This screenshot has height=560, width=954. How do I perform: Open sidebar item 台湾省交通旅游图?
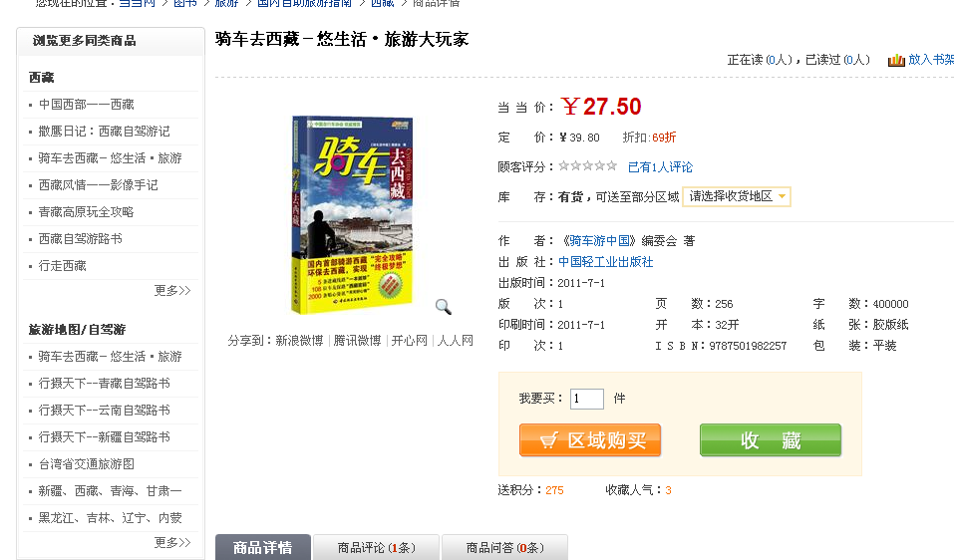coord(87,464)
